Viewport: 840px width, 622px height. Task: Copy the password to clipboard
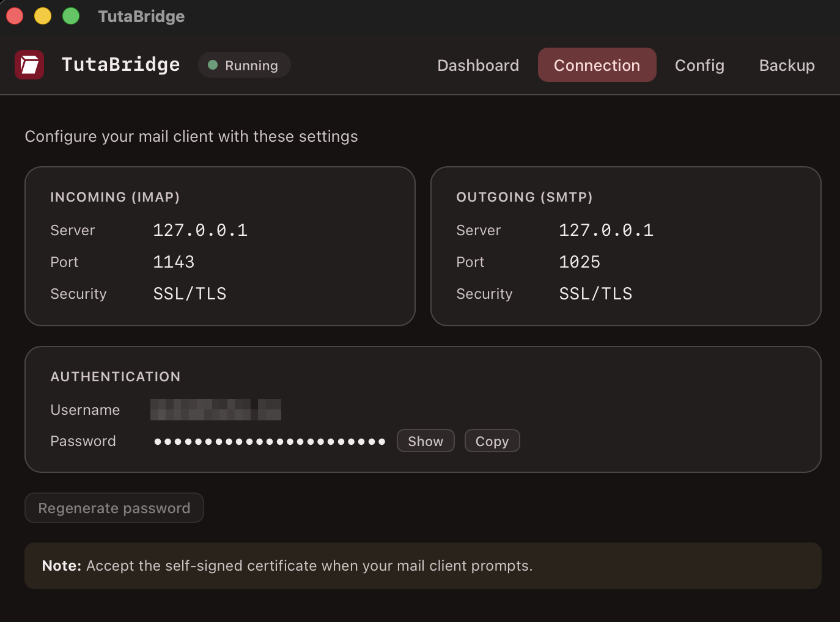(x=492, y=441)
